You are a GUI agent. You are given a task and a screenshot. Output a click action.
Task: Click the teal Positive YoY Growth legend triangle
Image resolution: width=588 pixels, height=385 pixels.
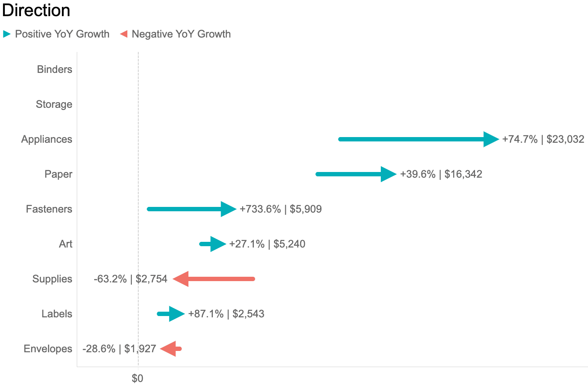tap(7, 34)
